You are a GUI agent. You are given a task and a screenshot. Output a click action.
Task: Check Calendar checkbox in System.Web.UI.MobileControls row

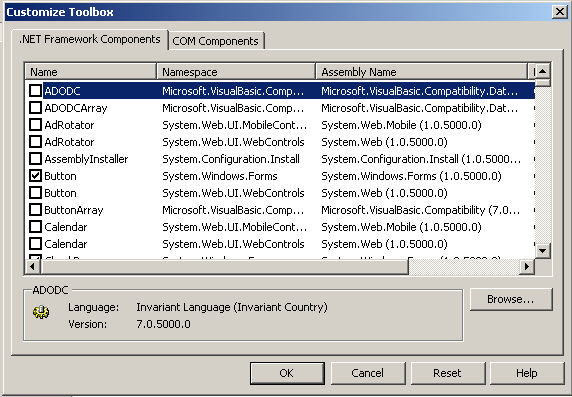click(35, 227)
